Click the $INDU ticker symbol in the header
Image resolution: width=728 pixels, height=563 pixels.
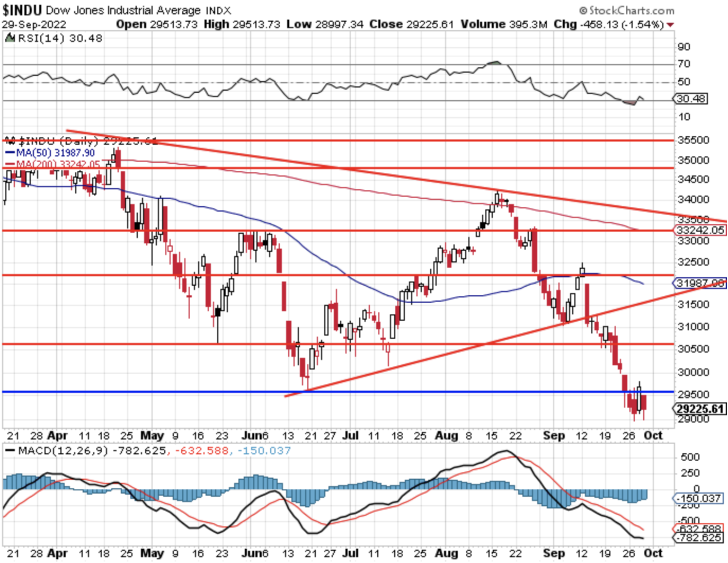pyautogui.click(x=23, y=10)
